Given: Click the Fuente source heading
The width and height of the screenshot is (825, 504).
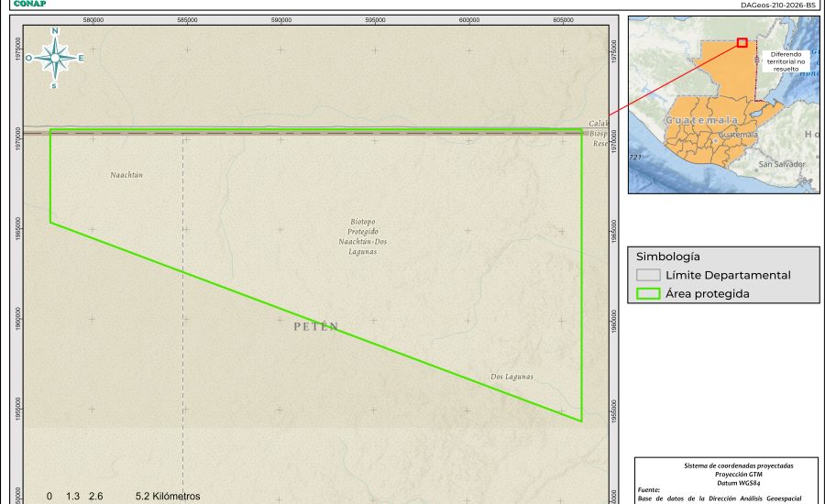Looking at the screenshot, I should click(x=651, y=490).
